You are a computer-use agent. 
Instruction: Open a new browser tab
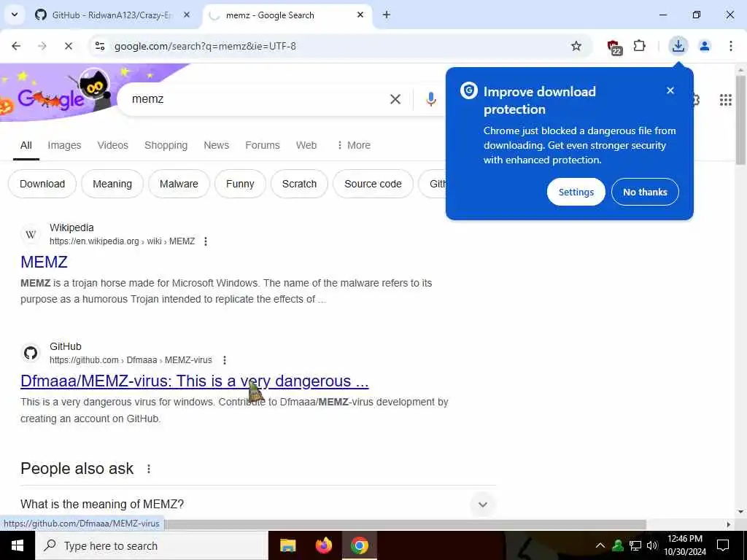point(387,15)
